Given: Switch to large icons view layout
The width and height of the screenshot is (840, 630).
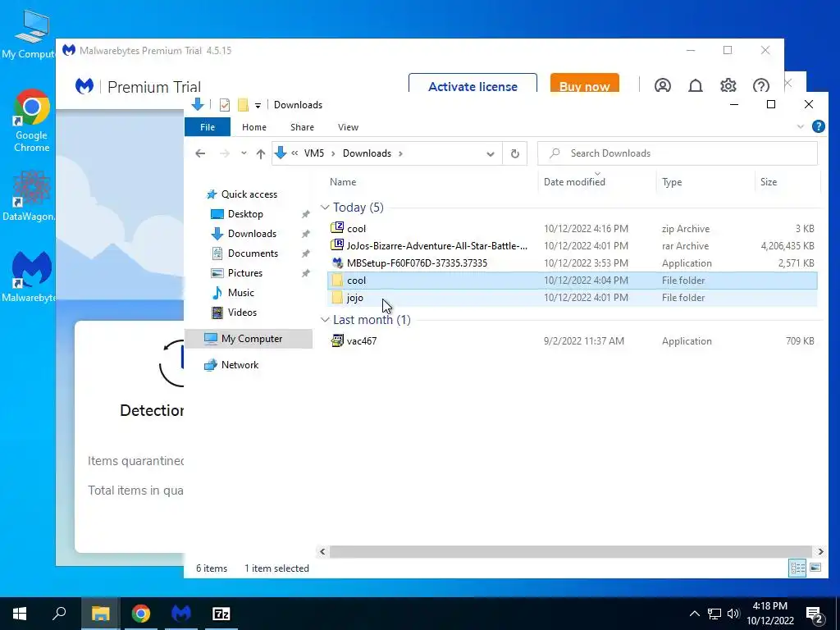Looking at the screenshot, I should tap(815, 568).
